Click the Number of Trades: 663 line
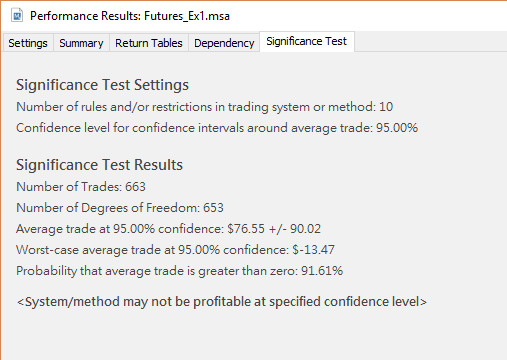The image size is (507, 360). tap(81, 187)
